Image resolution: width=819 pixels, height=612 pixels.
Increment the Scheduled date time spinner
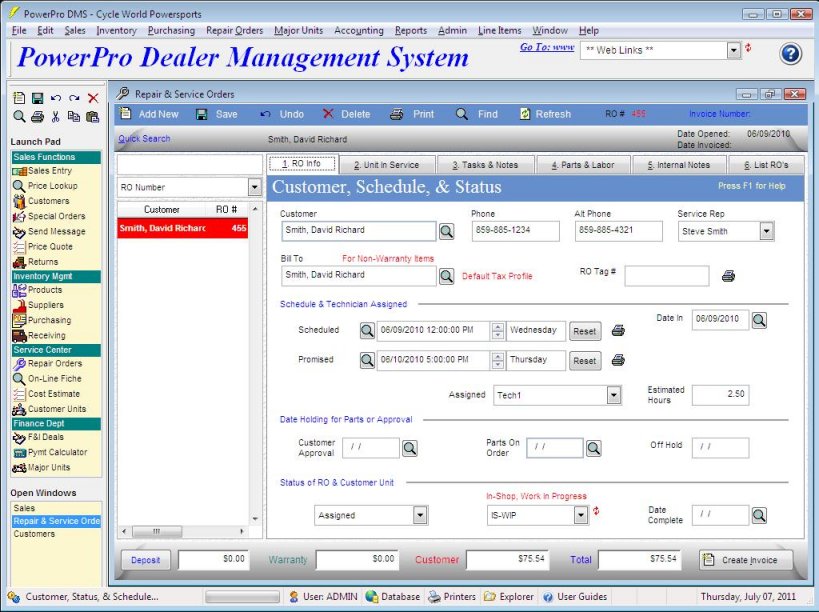pyautogui.click(x=498, y=326)
